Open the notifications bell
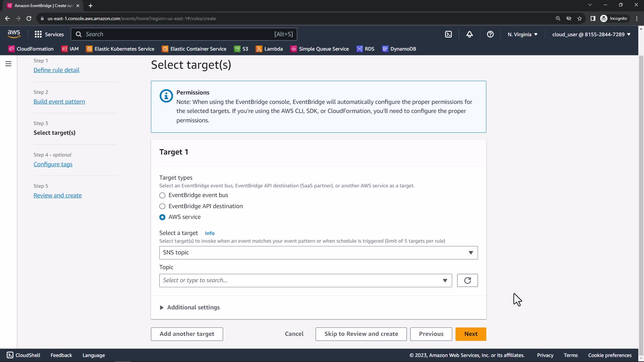 point(470,34)
